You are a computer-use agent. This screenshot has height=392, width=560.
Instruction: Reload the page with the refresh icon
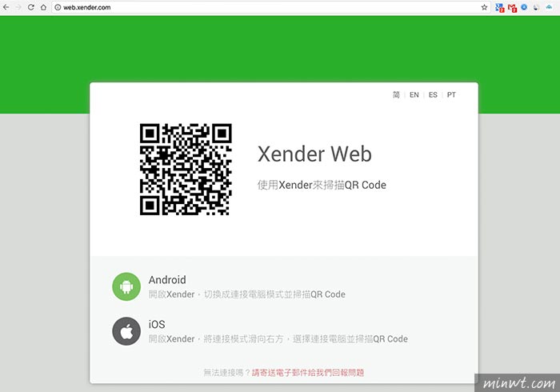[31, 7]
